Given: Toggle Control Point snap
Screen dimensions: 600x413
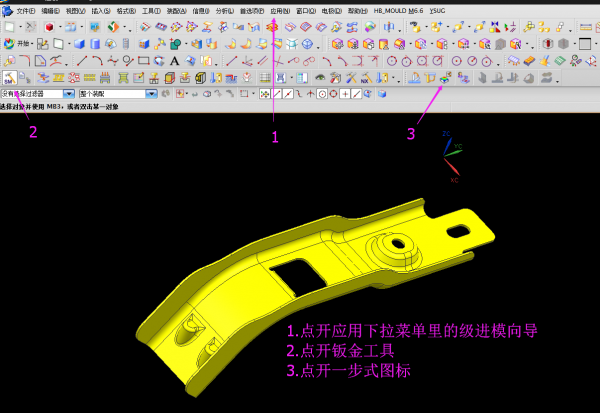Looking at the screenshot, I should 299,94.
